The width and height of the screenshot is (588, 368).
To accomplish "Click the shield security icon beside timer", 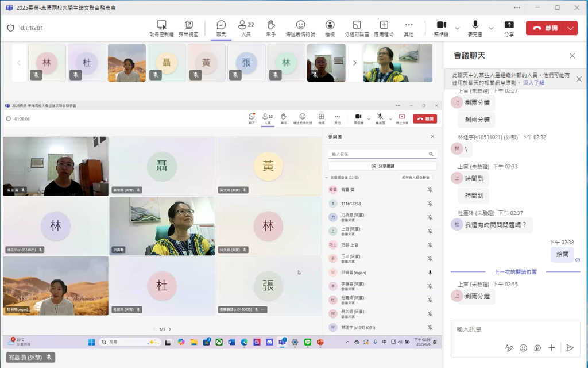I will pyautogui.click(x=10, y=28).
